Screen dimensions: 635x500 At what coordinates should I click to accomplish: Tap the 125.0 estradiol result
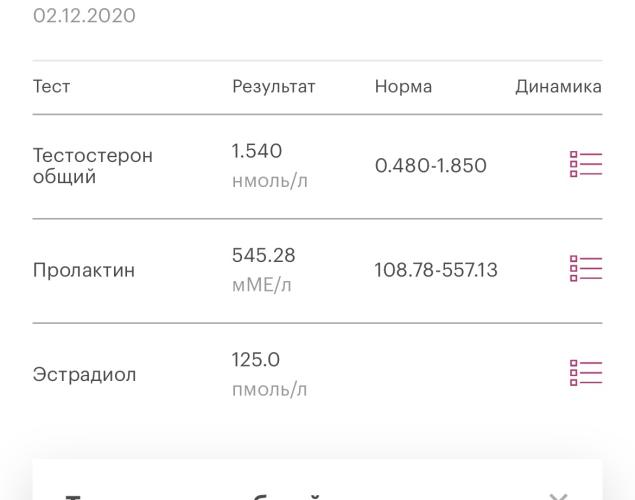click(256, 360)
